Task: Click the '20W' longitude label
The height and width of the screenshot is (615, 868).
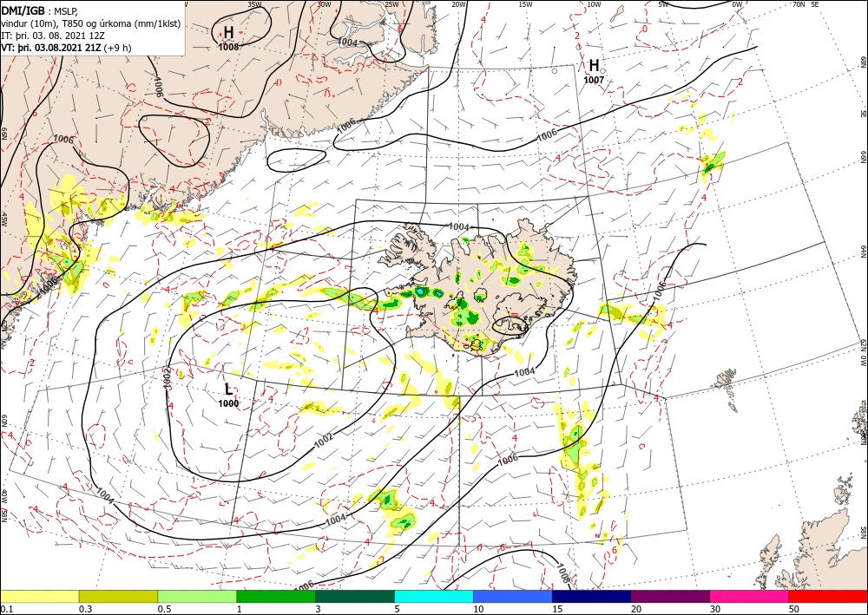Action: [458, 4]
